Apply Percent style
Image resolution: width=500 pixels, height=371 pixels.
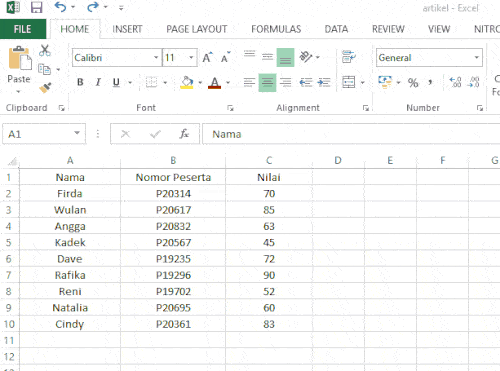point(413,82)
